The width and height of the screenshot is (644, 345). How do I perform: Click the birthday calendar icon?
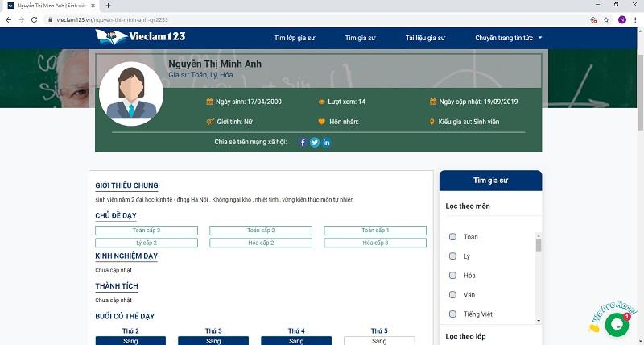click(x=209, y=102)
